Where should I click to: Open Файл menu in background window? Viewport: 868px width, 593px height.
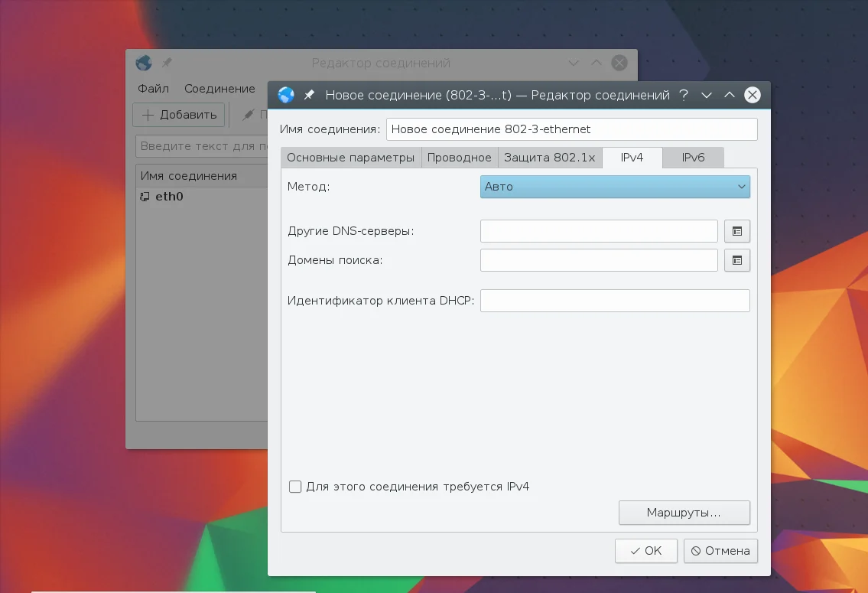(154, 89)
